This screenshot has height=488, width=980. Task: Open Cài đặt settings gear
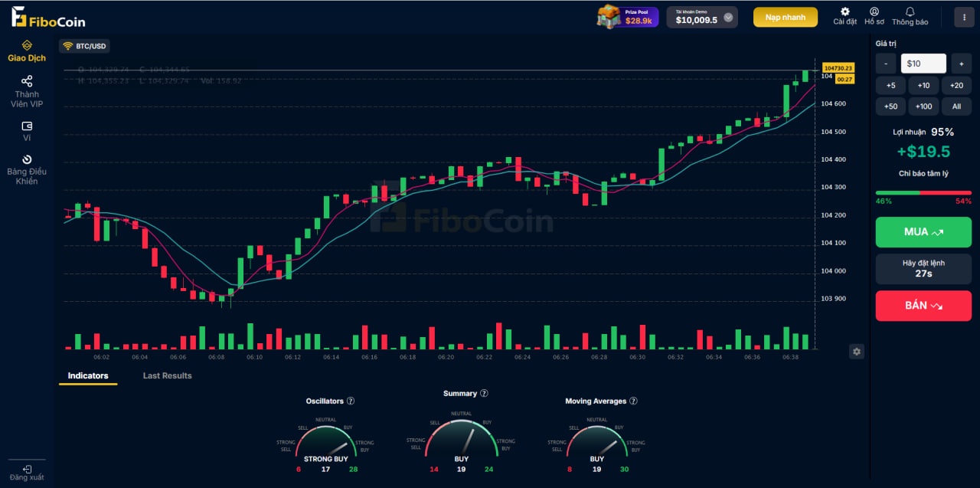[x=845, y=12]
